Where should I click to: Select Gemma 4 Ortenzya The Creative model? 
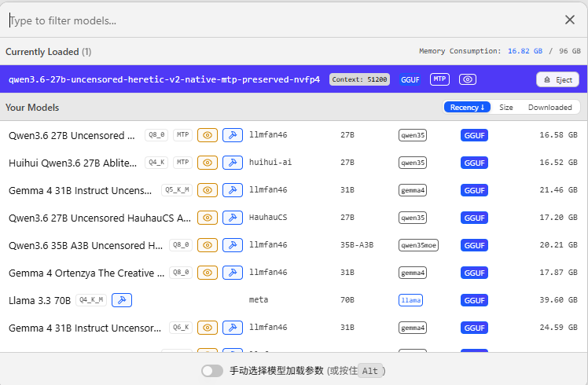click(294, 273)
